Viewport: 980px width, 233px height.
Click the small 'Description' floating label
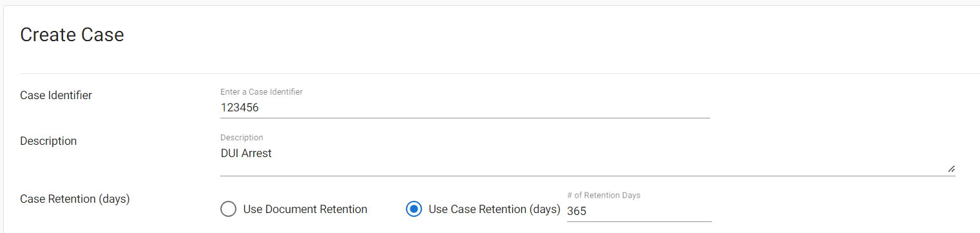point(242,138)
